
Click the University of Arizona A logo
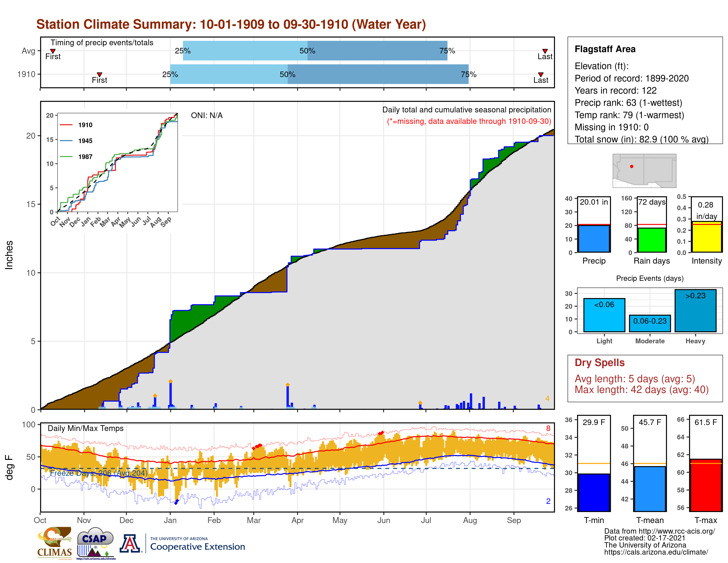(x=130, y=544)
